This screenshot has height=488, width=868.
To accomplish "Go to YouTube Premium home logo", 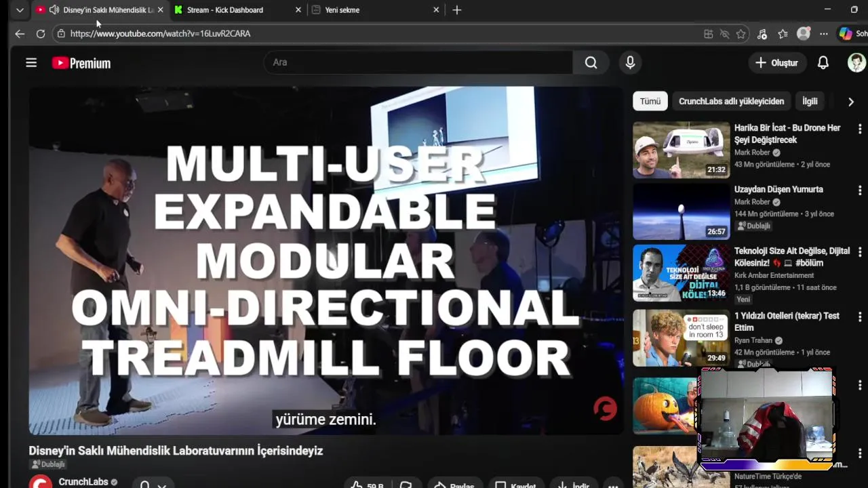I will (81, 63).
